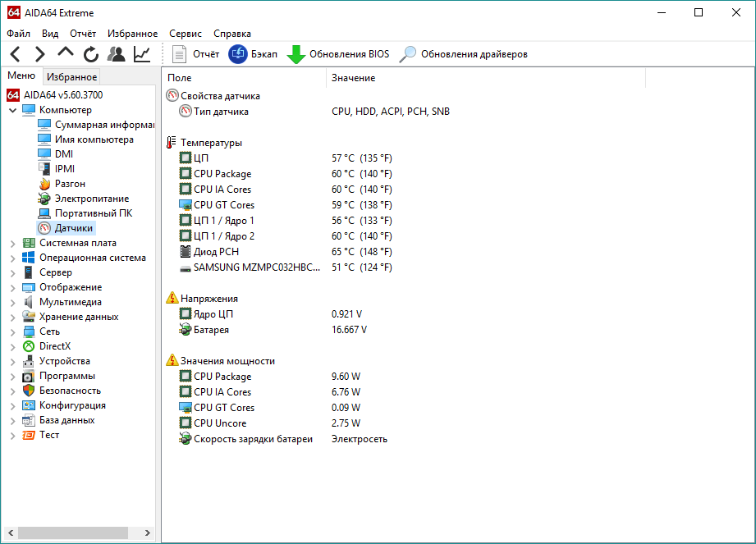This screenshot has width=756, height=544.
Task: Open the graph chart toolbar icon
Action: pyautogui.click(x=142, y=54)
